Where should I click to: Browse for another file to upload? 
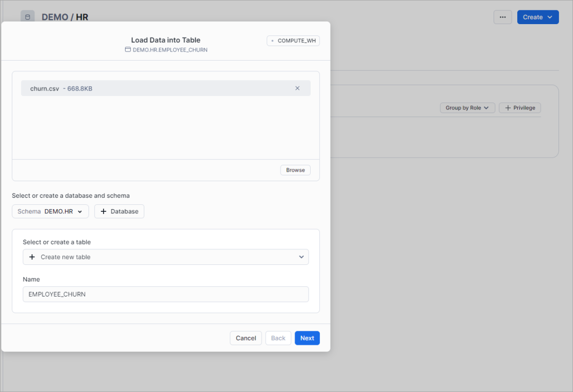click(x=295, y=169)
